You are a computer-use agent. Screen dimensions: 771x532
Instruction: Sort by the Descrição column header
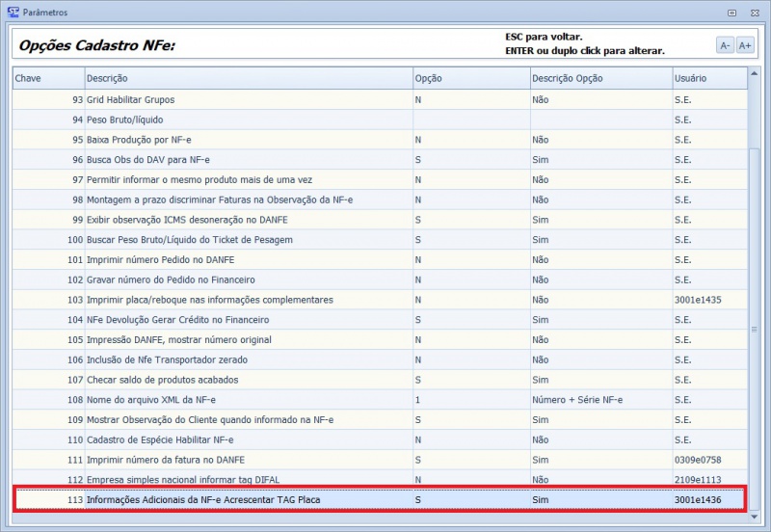(x=247, y=78)
